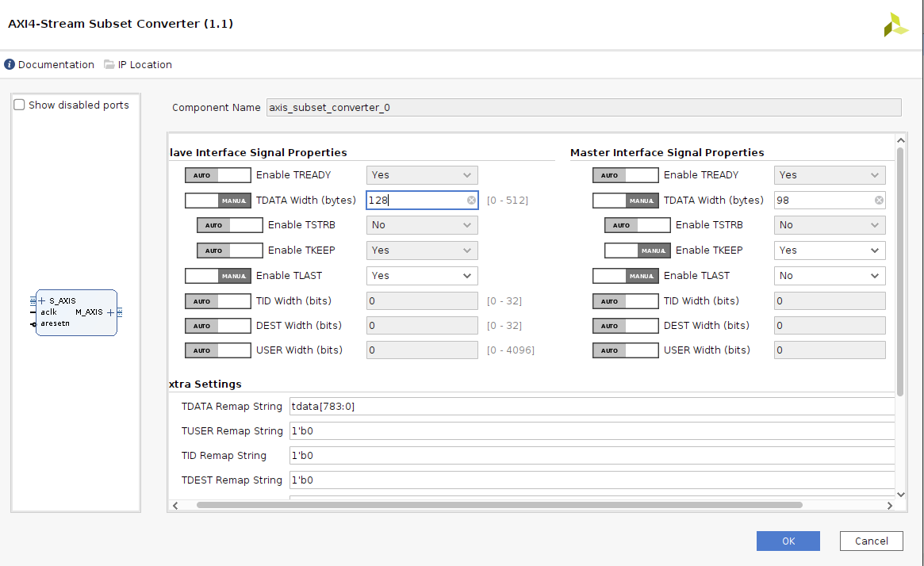Click the scroll left arrow

175,505
